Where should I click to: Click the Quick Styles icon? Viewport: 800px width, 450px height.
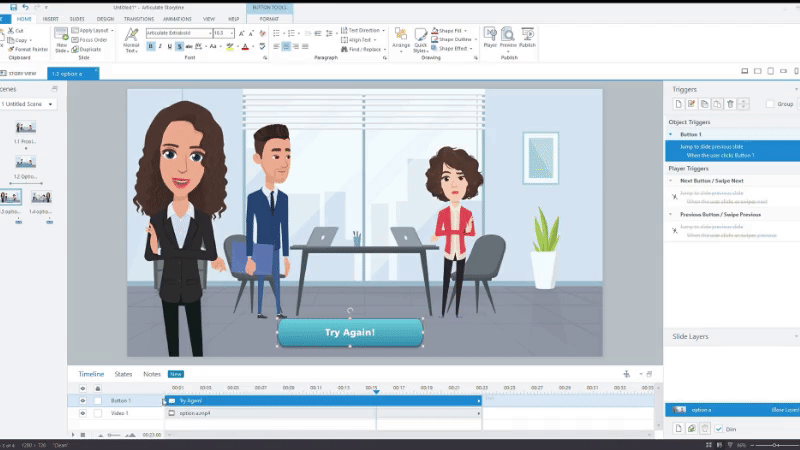tap(421, 38)
